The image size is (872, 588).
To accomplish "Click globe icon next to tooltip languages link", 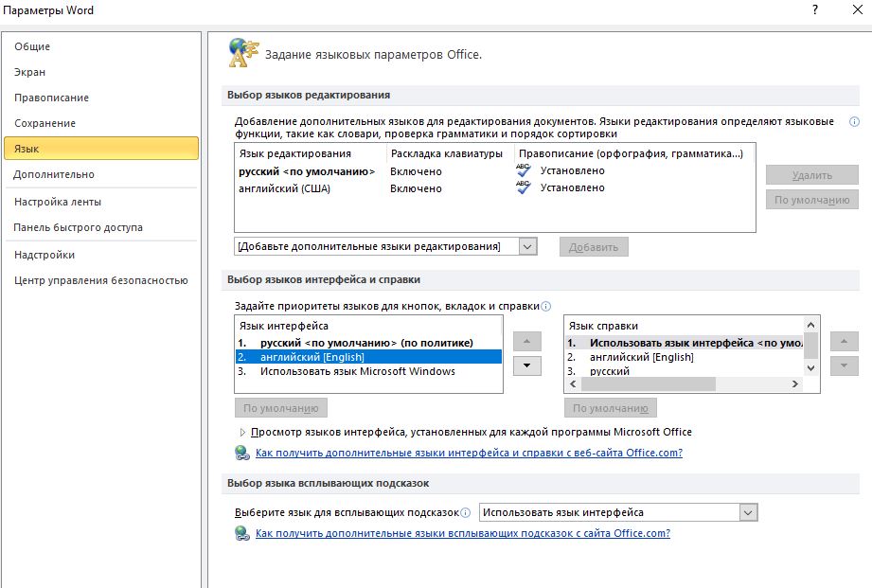I will point(242,533).
